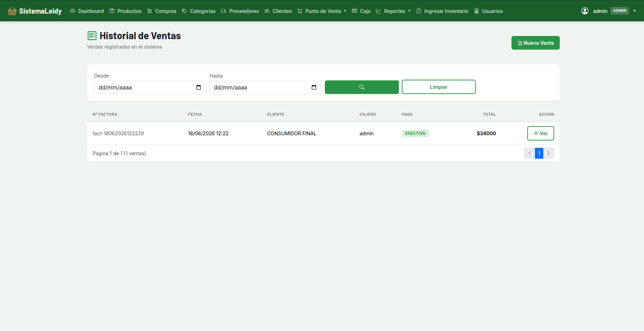
Task: Click the CLIENTE column header
Action: [x=276, y=114]
